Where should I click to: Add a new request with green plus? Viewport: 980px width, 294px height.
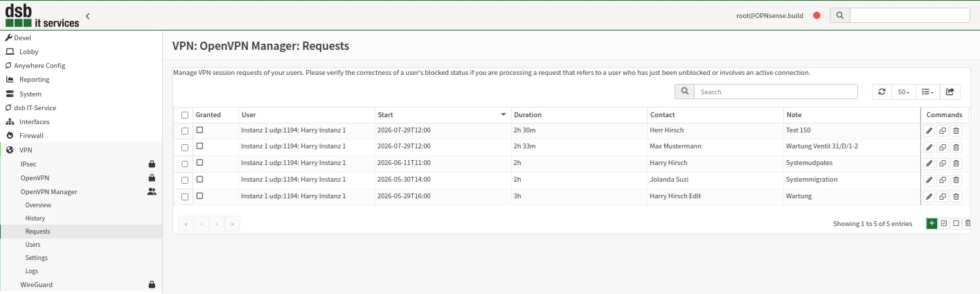tap(932, 223)
